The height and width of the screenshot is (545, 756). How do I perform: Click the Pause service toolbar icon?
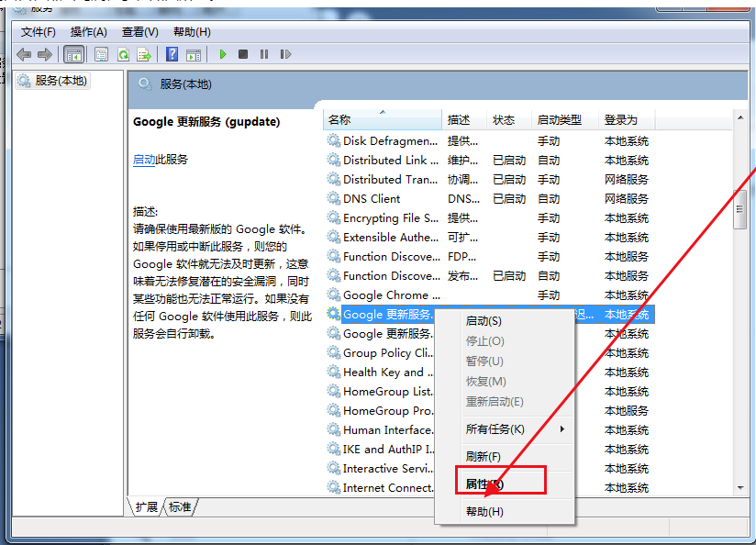point(263,54)
